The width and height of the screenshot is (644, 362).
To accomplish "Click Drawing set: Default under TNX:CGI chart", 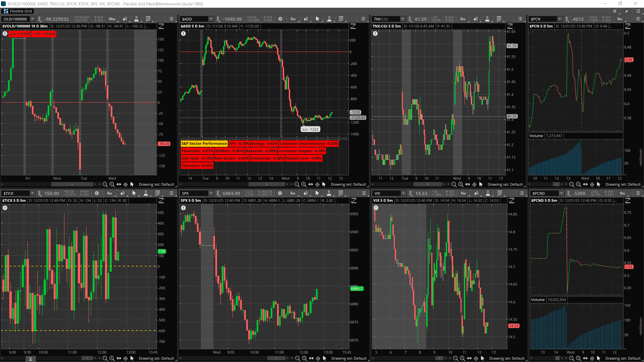I will click(505, 184).
